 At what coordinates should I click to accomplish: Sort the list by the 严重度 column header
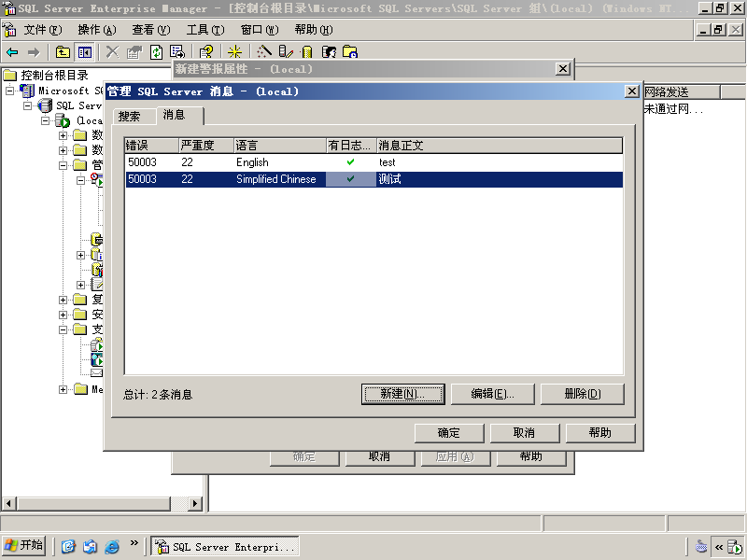coord(206,146)
